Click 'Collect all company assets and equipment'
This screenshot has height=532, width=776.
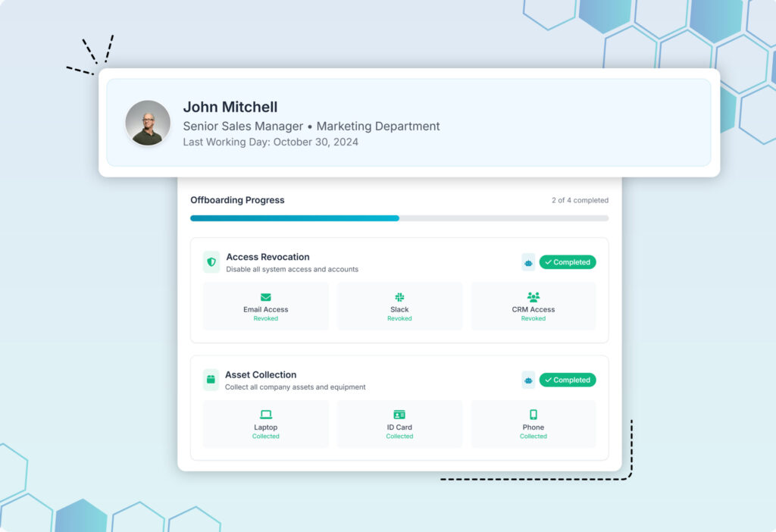[x=295, y=387]
